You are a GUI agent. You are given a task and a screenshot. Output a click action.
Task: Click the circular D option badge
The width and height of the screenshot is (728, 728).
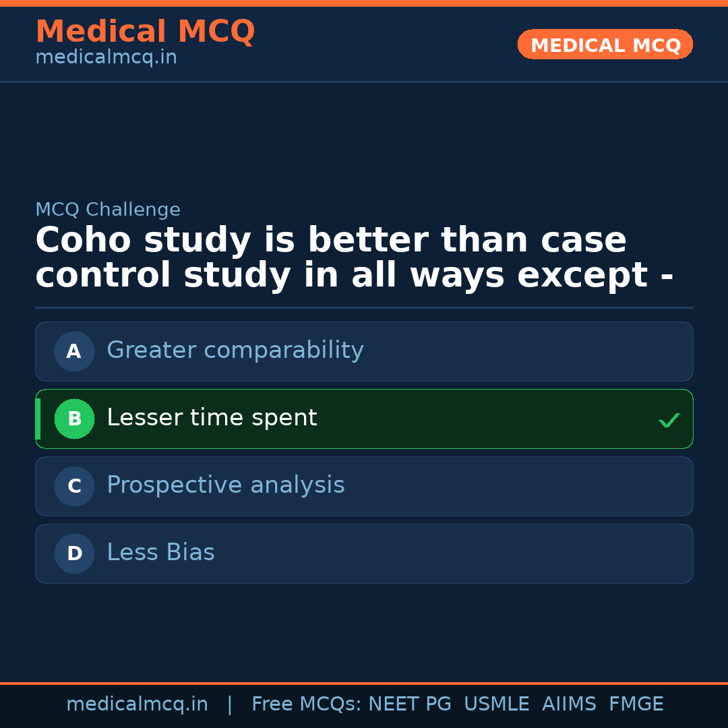tap(74, 553)
